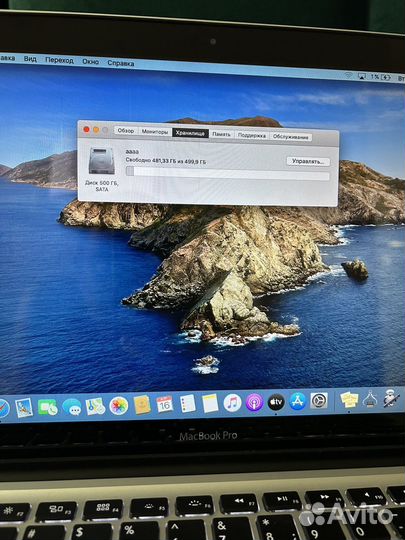
Task: Click the AirPlay display icon in menu bar
Action: tap(362, 76)
